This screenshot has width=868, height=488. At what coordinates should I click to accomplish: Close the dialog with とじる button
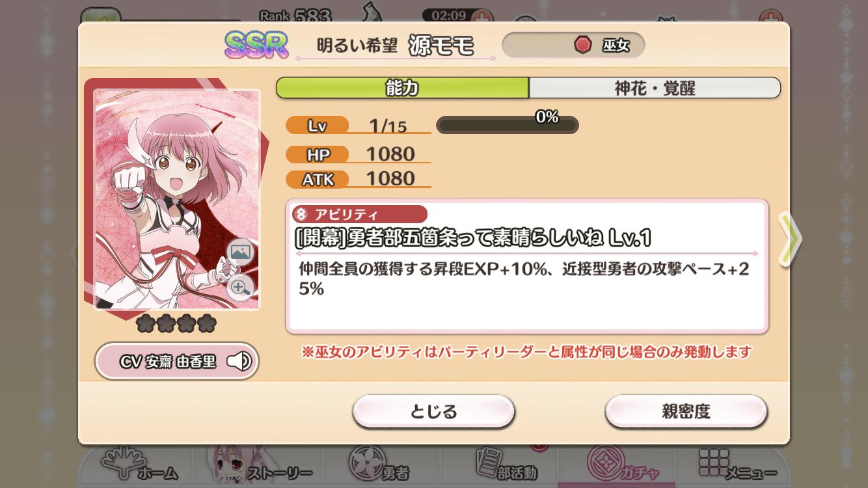(x=434, y=411)
